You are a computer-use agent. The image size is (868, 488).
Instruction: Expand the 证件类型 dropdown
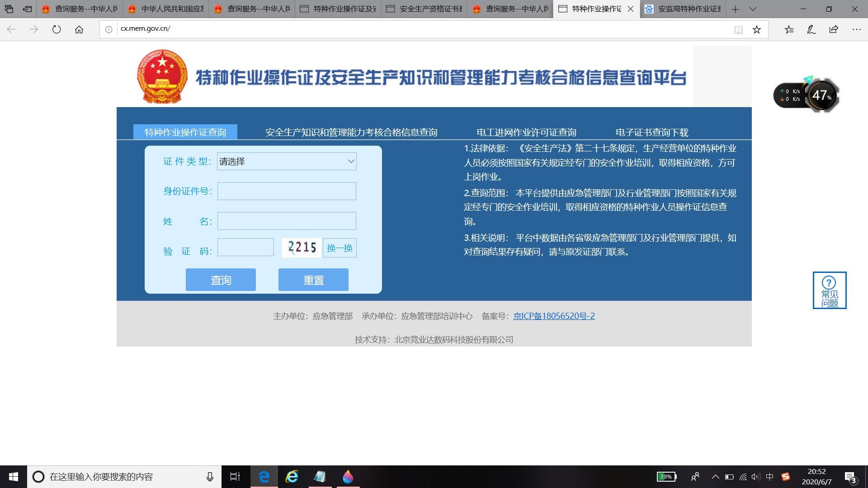click(287, 161)
